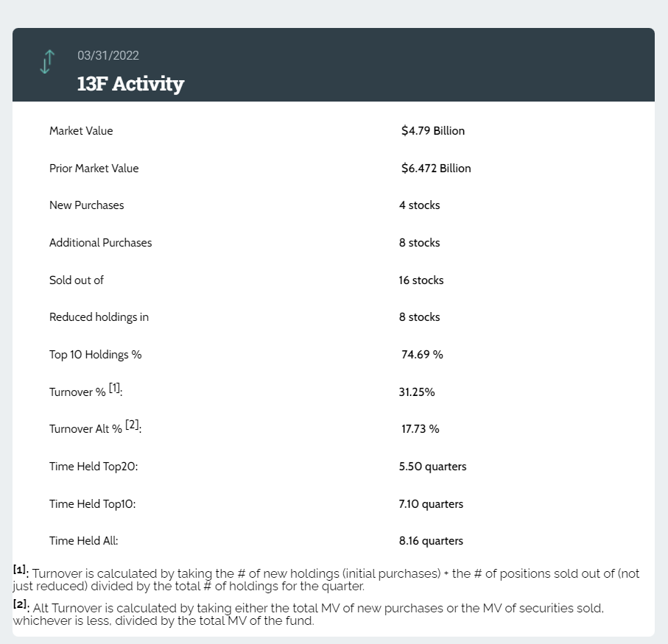Click the $4.79 Billion value
Screen dimensions: 668x644
[x=433, y=131]
